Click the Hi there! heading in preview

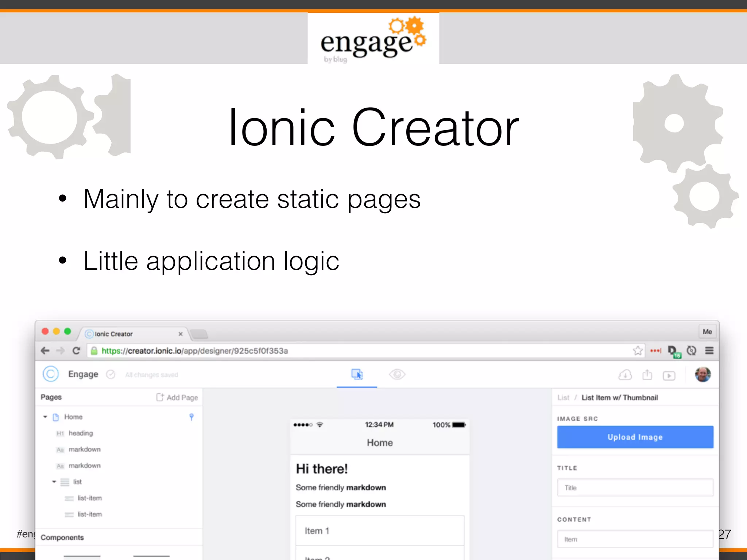[x=322, y=469]
